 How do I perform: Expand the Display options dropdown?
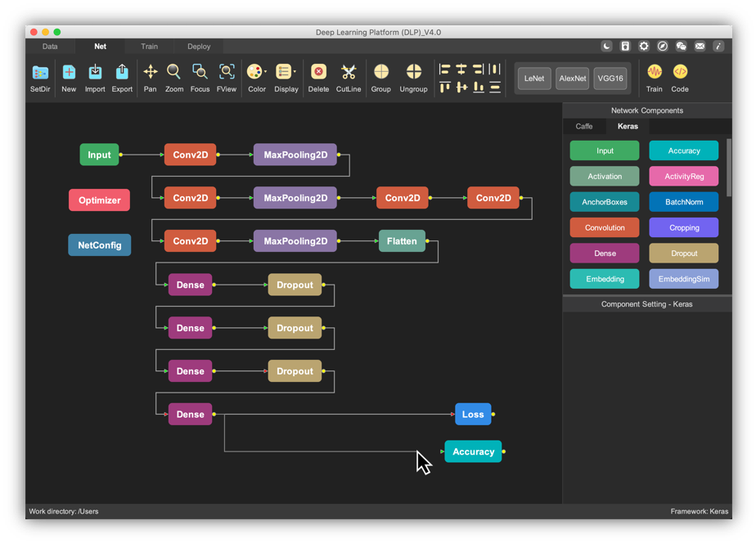pyautogui.click(x=286, y=73)
